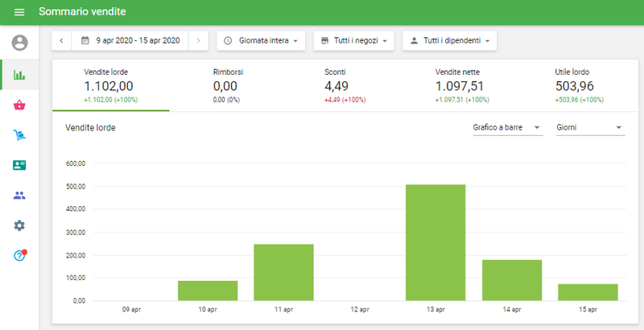The height and width of the screenshot is (330, 644).
Task: Open the settings gear icon
Action: [x=19, y=225]
